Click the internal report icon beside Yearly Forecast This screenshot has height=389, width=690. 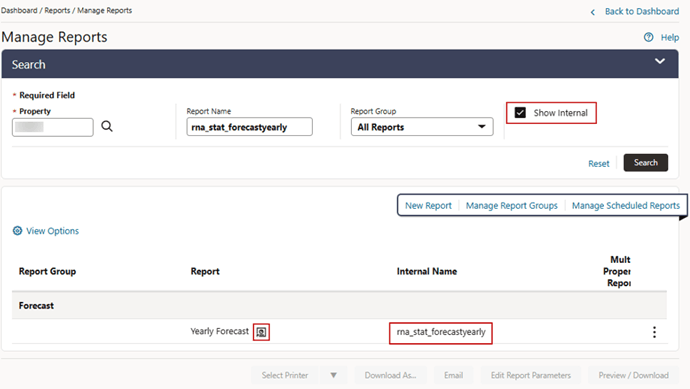261,332
